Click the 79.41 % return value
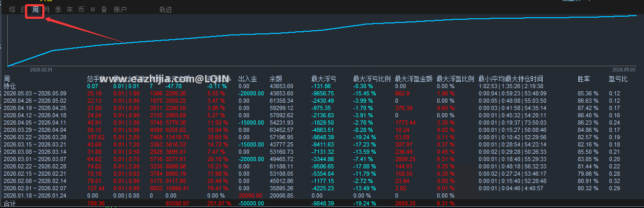Viewport: 644px width, 208px height. coord(218,188)
